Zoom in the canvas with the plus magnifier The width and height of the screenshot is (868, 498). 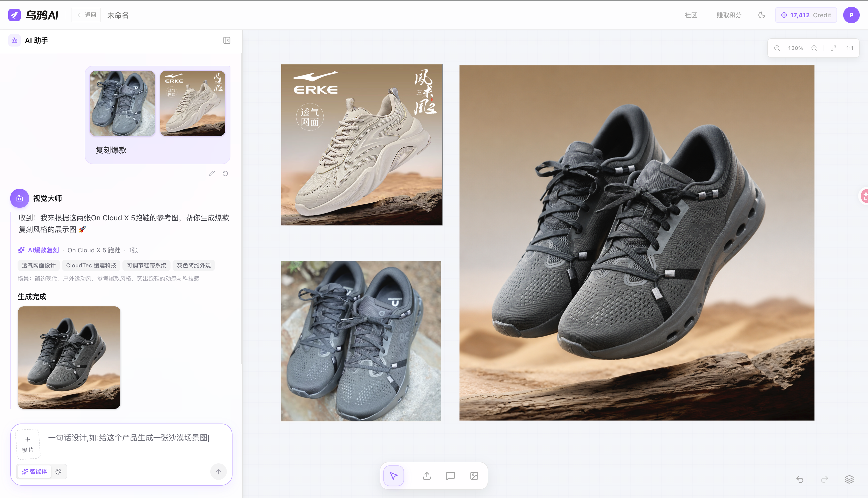pyautogui.click(x=814, y=48)
